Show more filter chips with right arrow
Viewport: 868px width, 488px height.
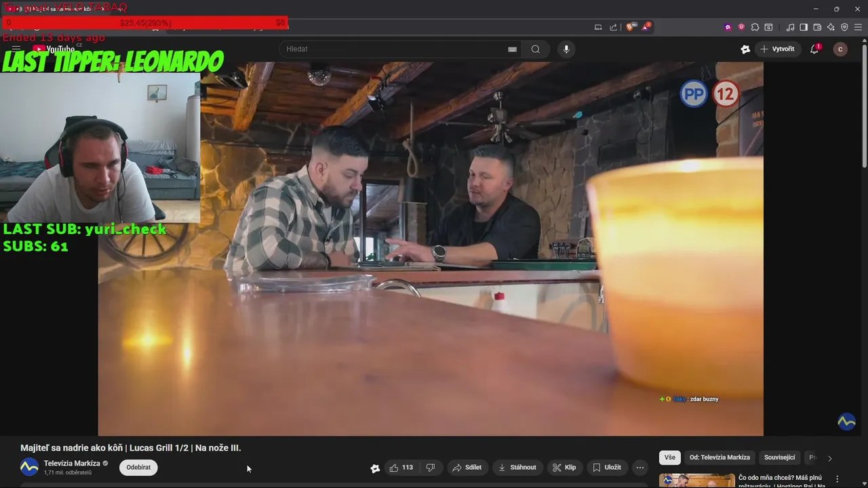pos(829,458)
